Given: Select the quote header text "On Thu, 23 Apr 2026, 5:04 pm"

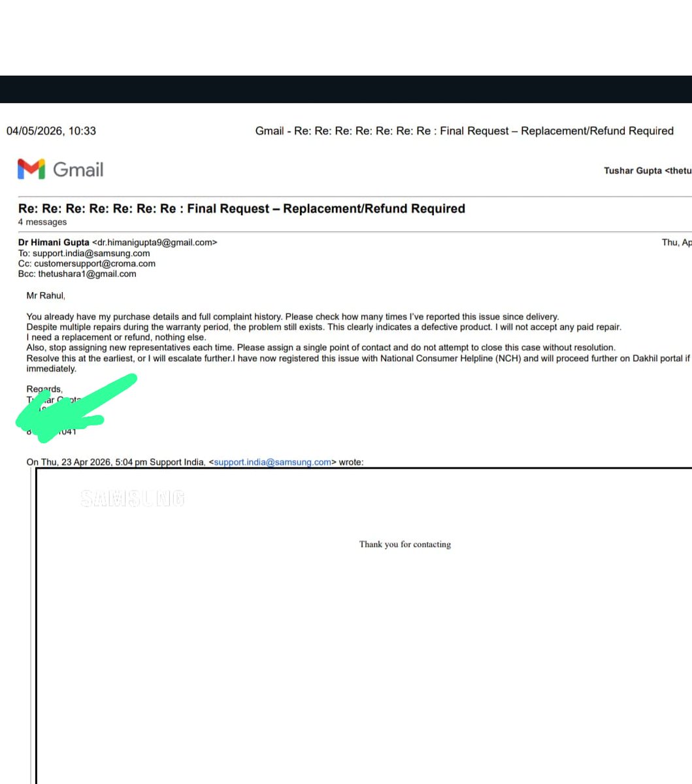Looking at the screenshot, I should click(x=87, y=462).
